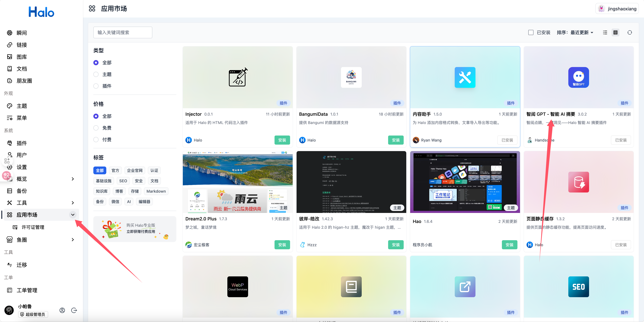Click the 内容助手 tools icon
Screen dimensions: 644x322
pyautogui.click(x=465, y=77)
